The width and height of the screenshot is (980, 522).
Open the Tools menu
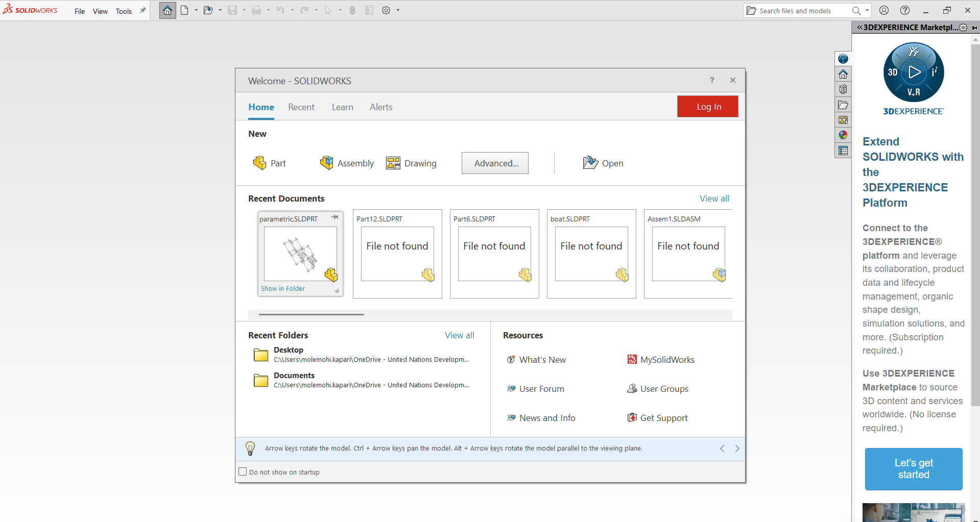[124, 11]
